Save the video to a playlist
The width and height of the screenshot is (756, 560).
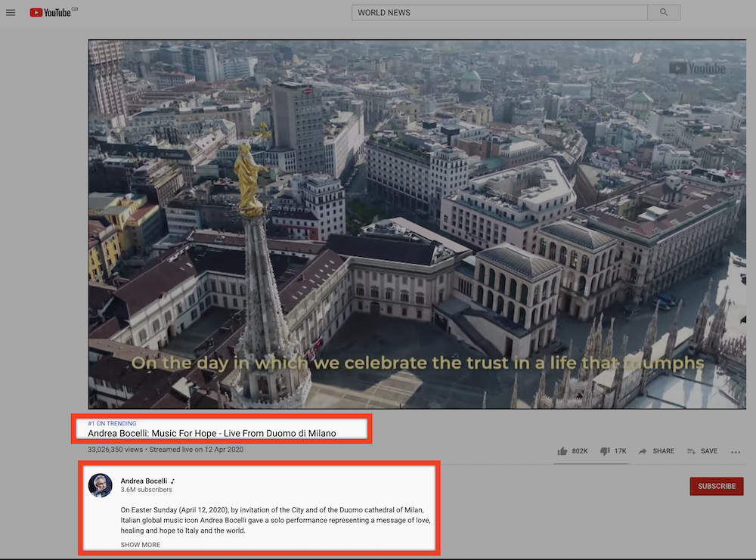pyautogui.click(x=702, y=451)
